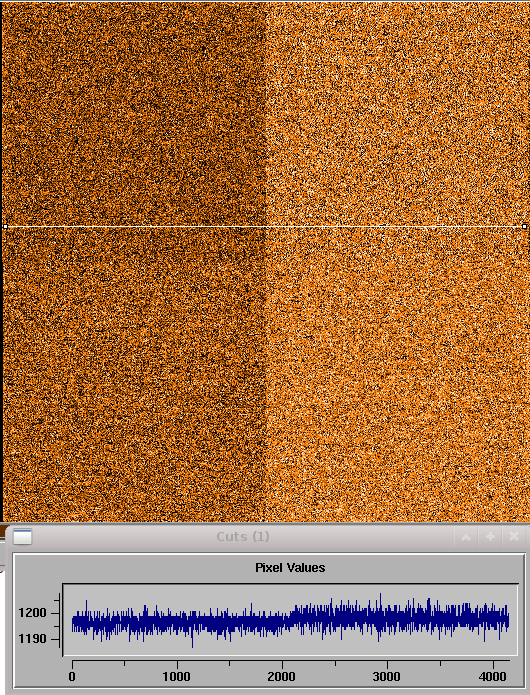Viewport: 530px width, 695px height.
Task: Maximize the Cuts window with plus button
Action: pos(490,537)
